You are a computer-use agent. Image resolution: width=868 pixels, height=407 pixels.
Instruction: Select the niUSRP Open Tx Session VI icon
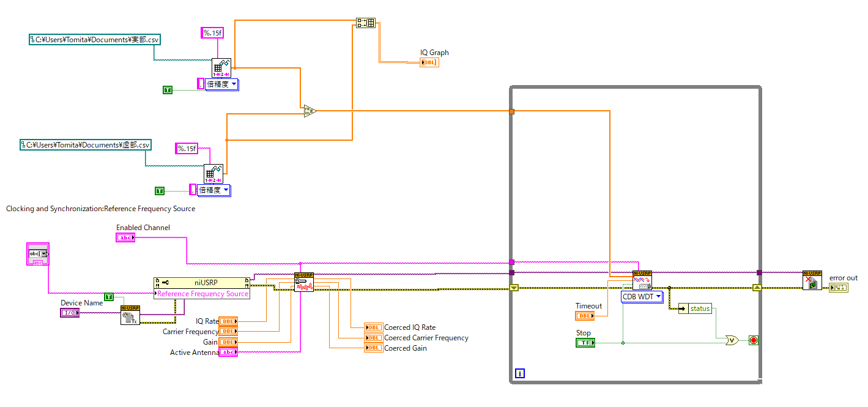click(x=130, y=315)
